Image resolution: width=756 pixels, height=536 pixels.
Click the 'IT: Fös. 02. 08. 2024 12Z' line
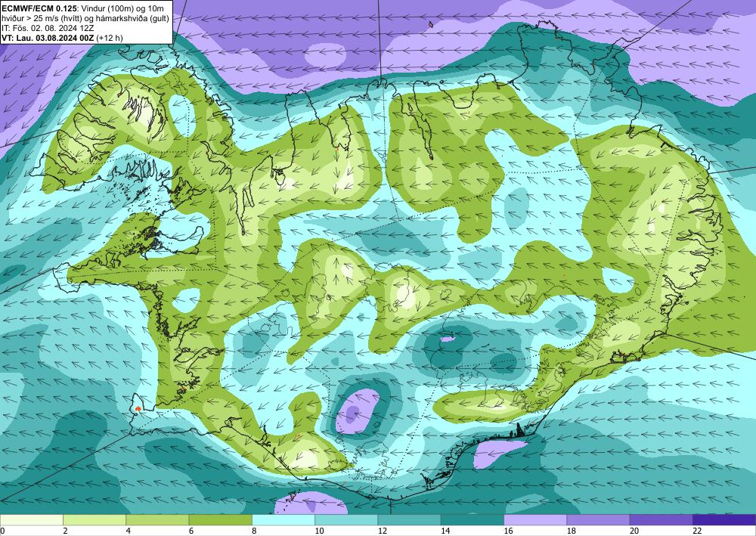point(48,27)
